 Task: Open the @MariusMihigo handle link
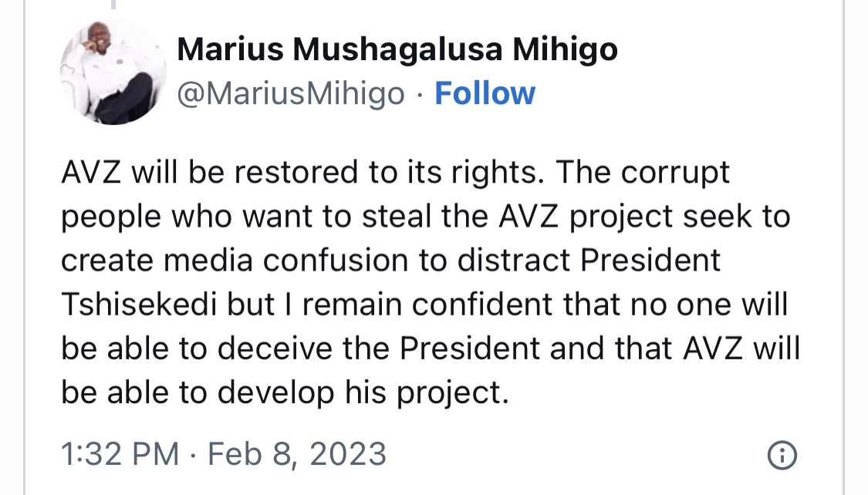291,93
